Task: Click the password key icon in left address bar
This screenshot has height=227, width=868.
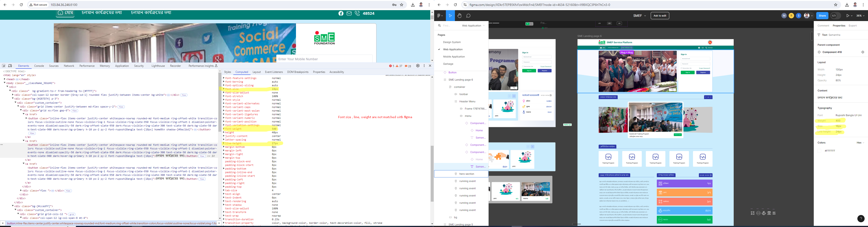Action: 394,5
